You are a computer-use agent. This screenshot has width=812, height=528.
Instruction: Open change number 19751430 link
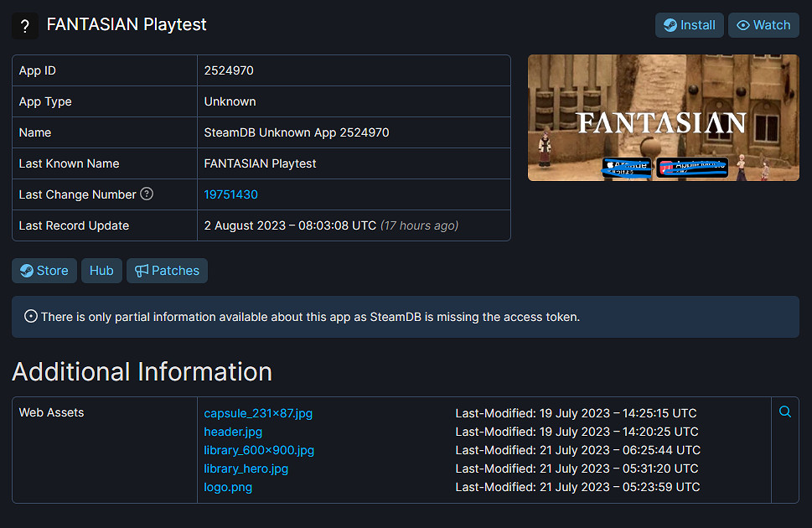[231, 194]
